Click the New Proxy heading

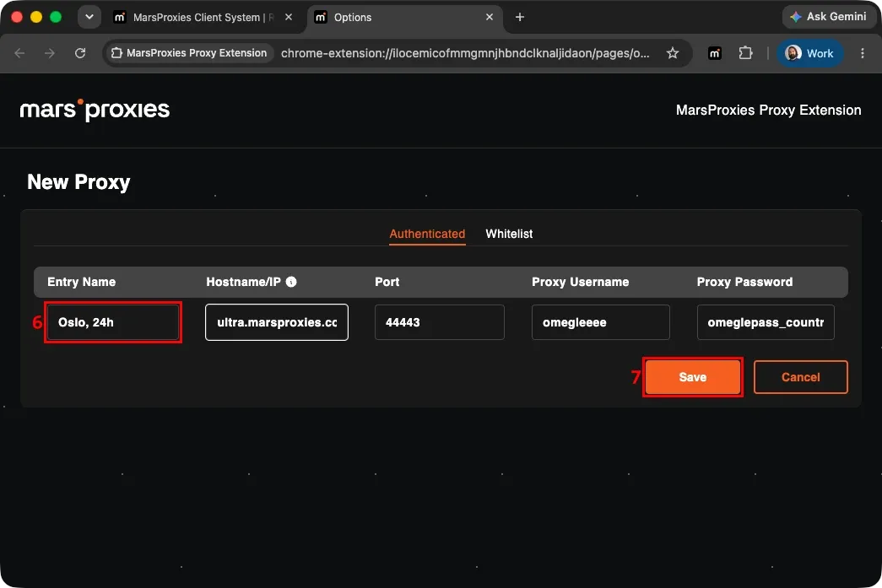[x=78, y=182]
